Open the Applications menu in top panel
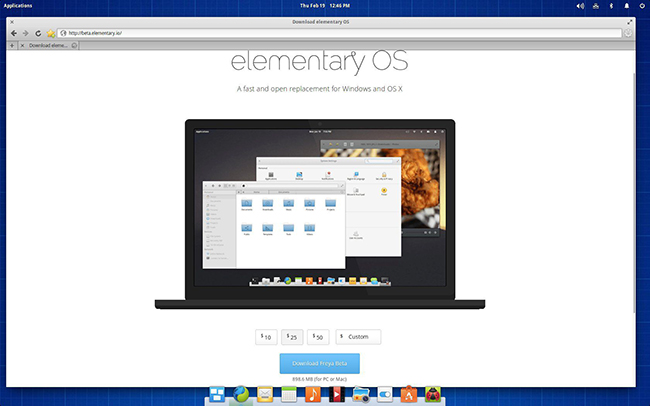This screenshot has width=650, height=406. (18, 6)
